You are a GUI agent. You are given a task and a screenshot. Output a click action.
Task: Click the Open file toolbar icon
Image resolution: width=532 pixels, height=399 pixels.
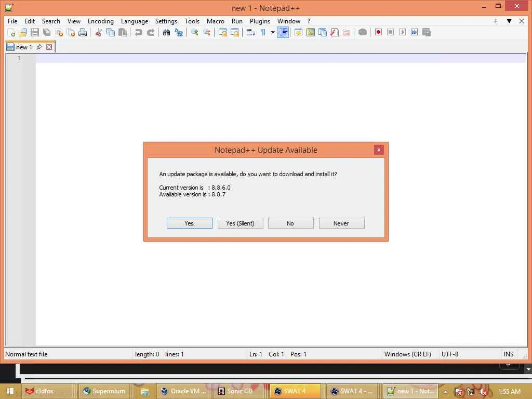point(23,33)
